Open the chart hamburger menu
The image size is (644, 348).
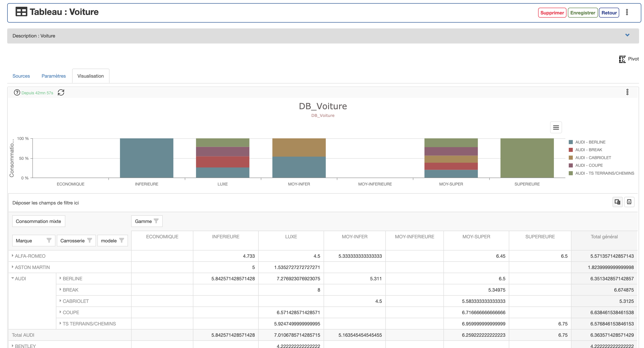556,128
